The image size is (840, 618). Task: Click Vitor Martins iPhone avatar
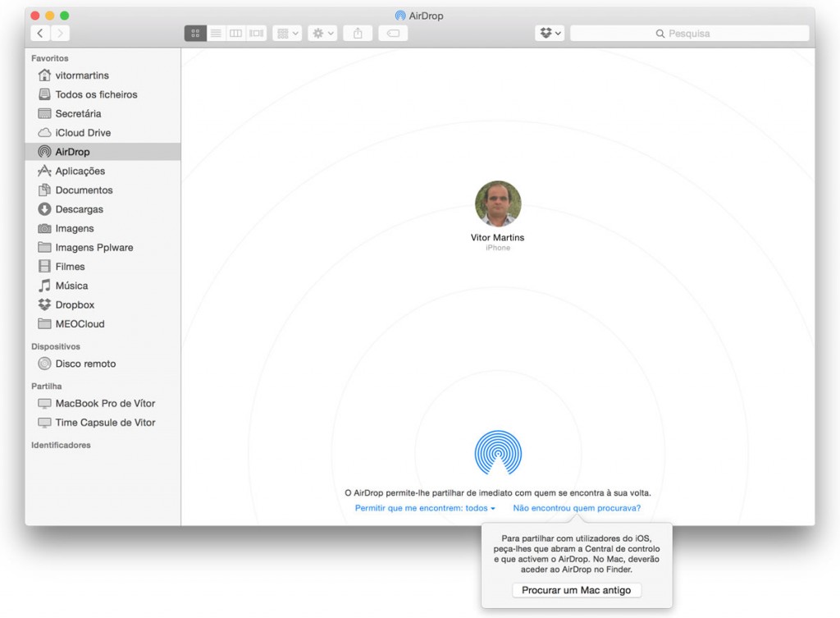498,204
